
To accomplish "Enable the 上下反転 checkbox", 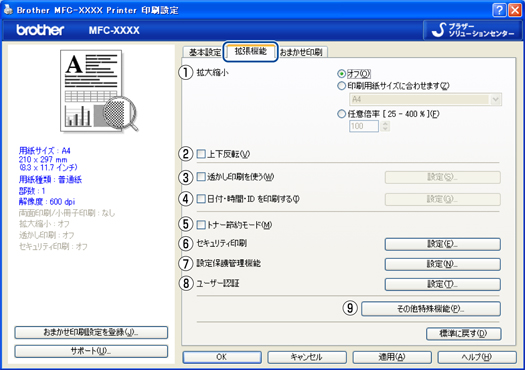I will coord(201,154).
